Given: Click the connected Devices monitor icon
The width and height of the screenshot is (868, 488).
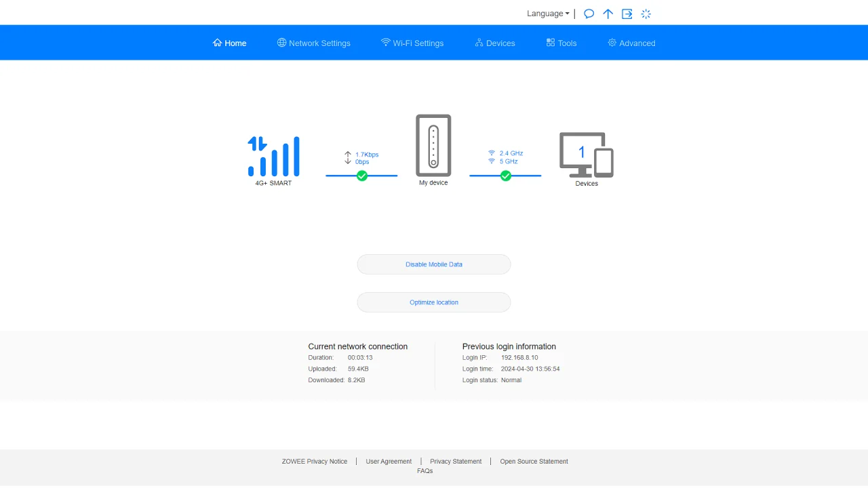Looking at the screenshot, I should tap(587, 155).
